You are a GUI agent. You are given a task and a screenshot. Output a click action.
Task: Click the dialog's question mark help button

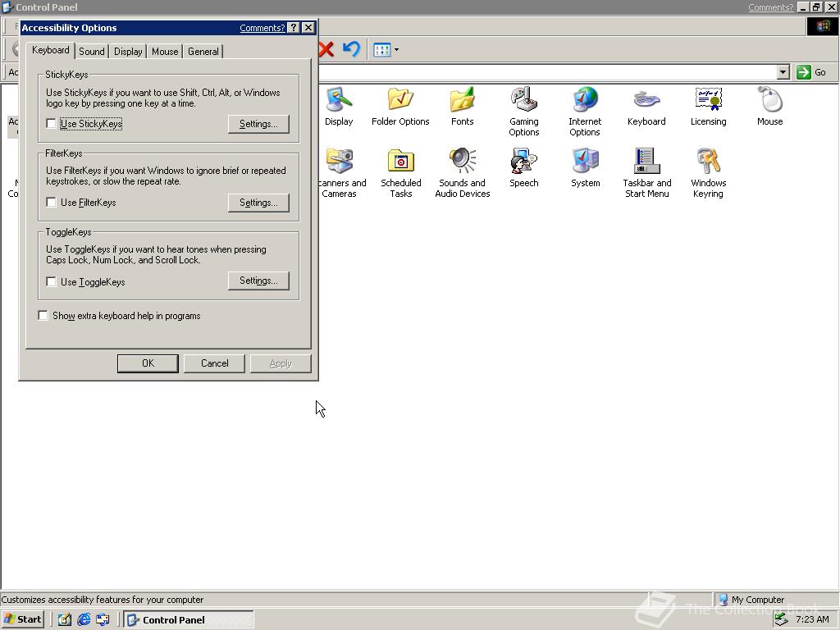point(293,28)
